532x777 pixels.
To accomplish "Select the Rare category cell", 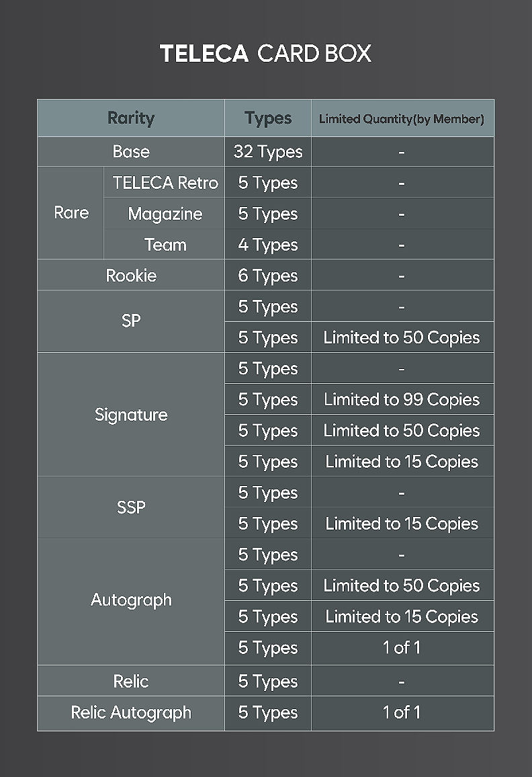I will tap(71, 213).
